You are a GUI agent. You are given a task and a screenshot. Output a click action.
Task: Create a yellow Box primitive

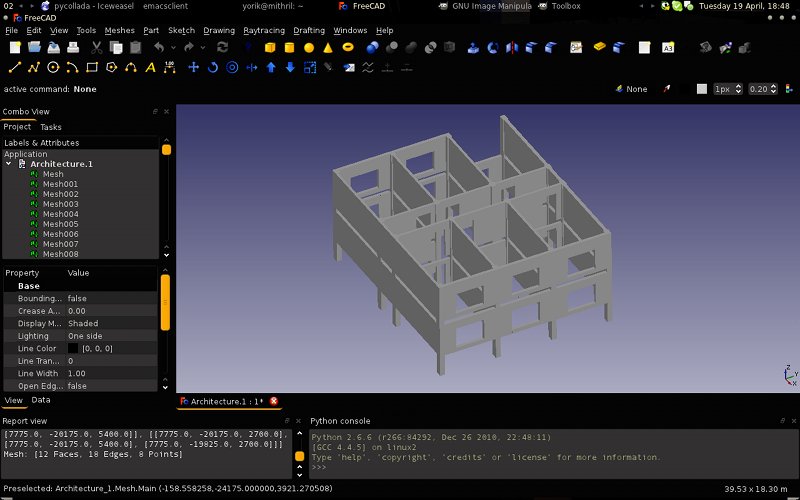tap(269, 47)
